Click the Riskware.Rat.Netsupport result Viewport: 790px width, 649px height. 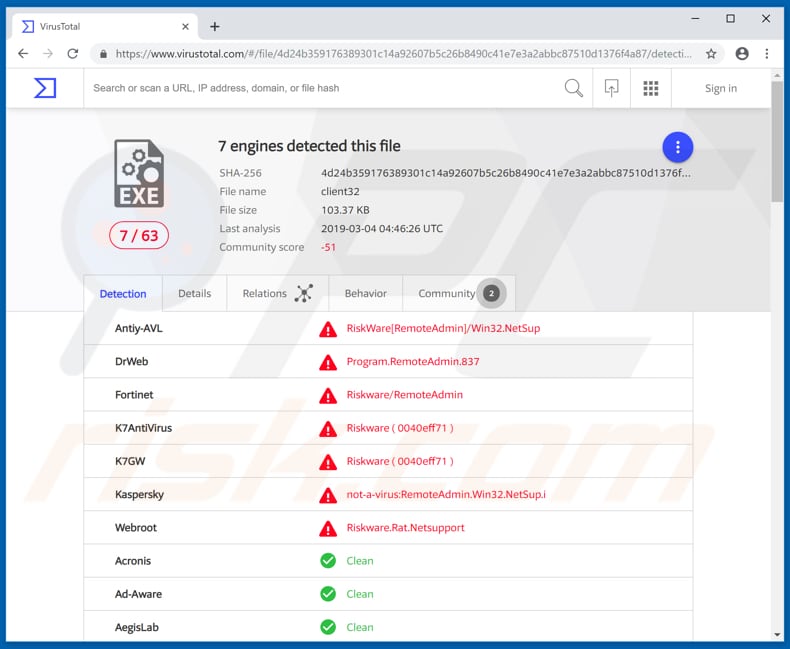(406, 528)
